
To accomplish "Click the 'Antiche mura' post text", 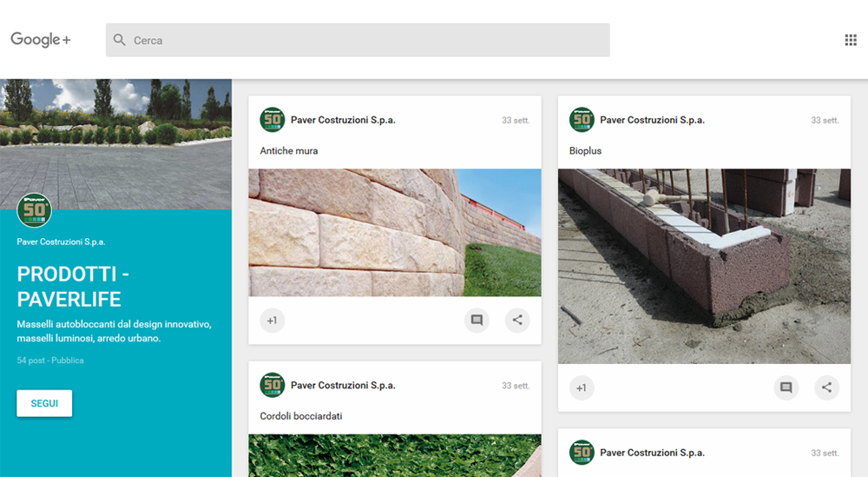I will (288, 150).
